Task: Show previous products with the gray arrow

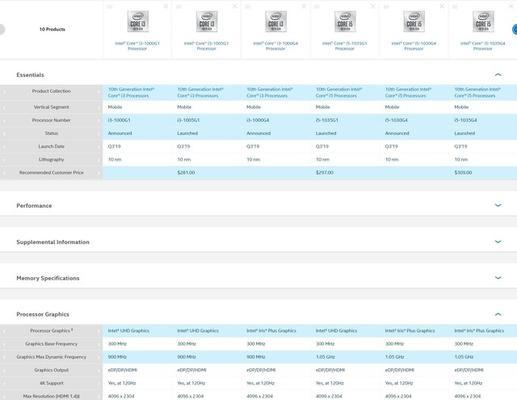Action: point(2,29)
